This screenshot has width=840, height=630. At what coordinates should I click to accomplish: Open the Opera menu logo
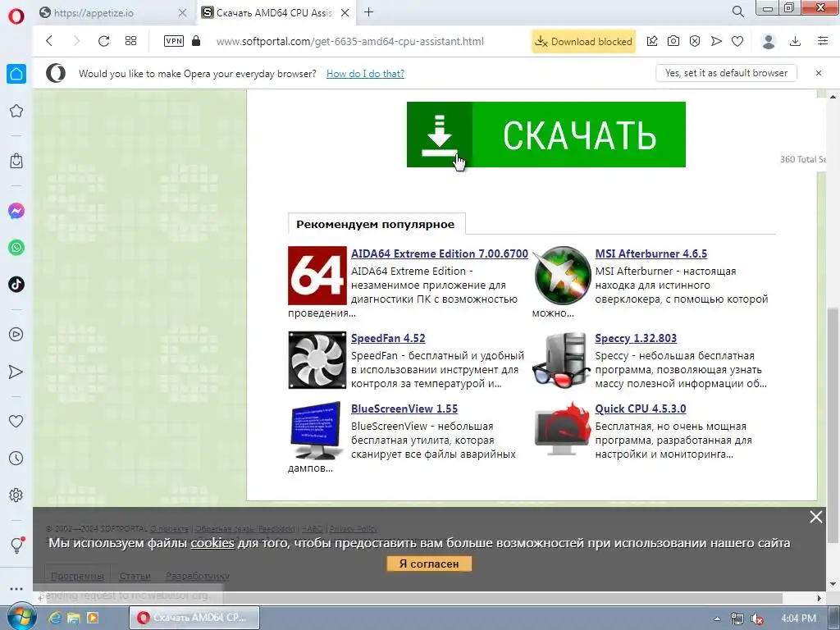pos(16,16)
